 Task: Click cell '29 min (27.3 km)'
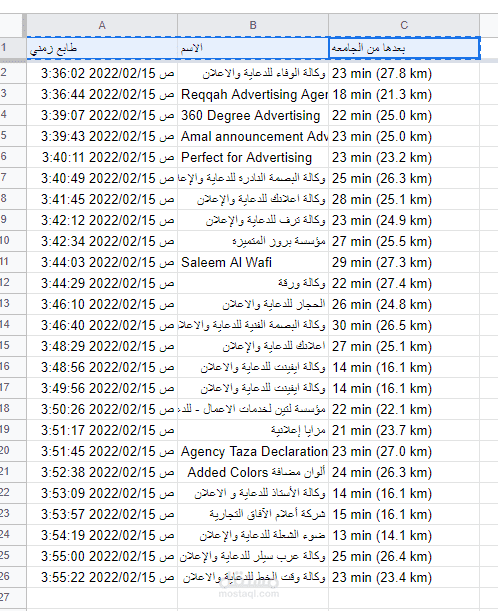[x=404, y=262]
